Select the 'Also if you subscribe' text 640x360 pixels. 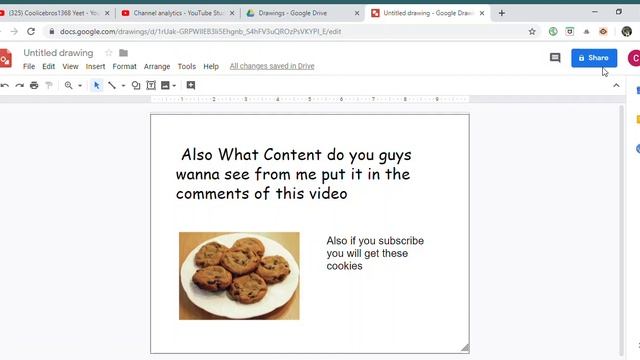(x=375, y=253)
